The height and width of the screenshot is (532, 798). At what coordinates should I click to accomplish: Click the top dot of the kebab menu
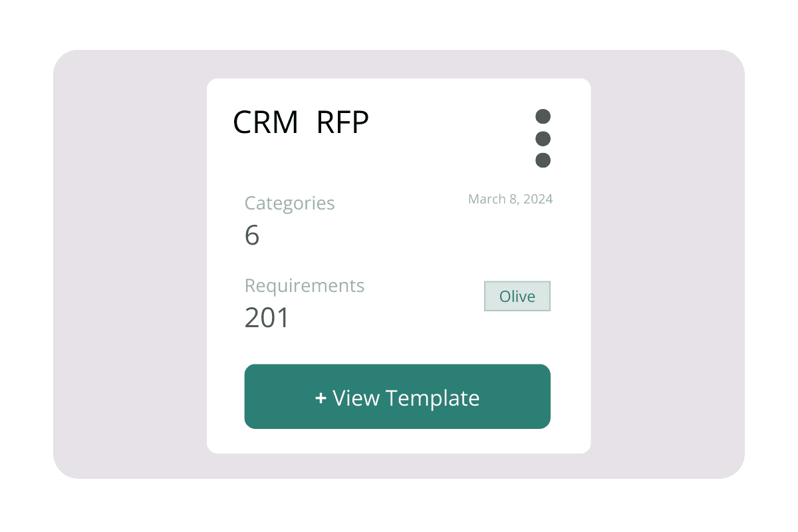pos(543,116)
